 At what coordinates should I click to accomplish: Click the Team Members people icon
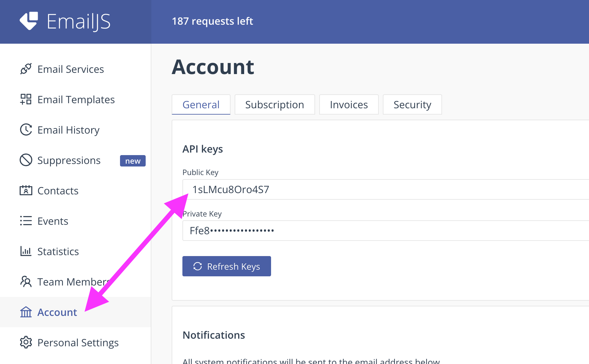tap(26, 282)
